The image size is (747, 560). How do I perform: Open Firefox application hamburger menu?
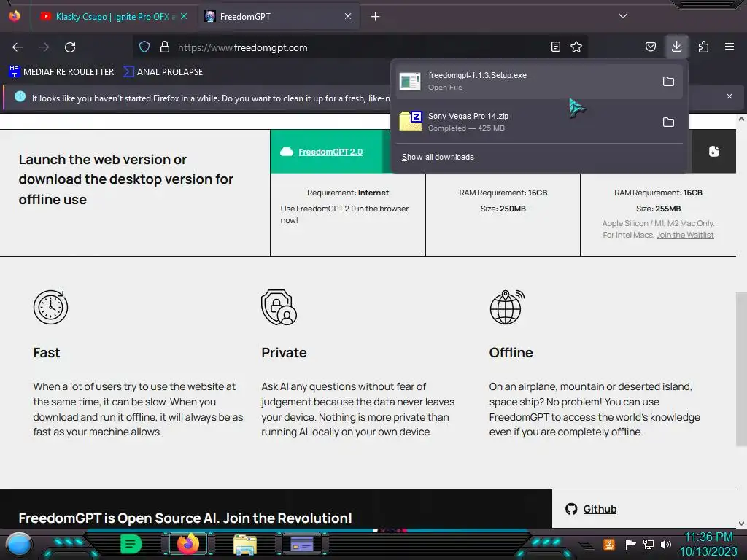pos(729,47)
